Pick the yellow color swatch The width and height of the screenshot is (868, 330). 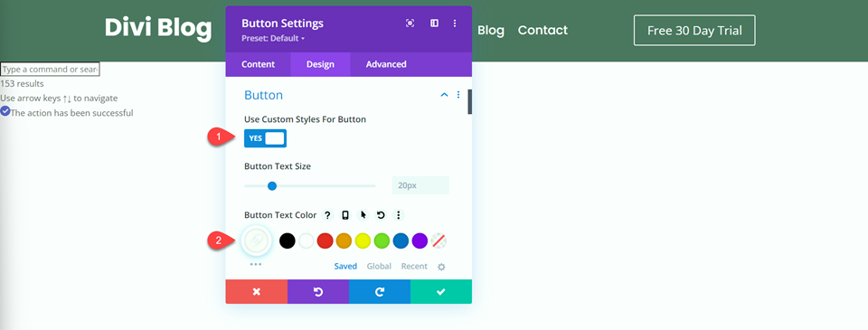[x=363, y=240]
